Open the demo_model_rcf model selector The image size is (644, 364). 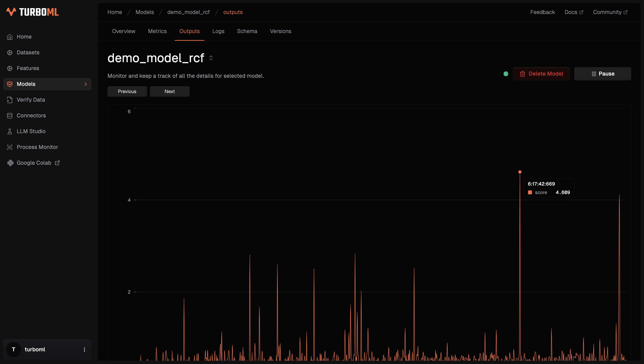[211, 58]
